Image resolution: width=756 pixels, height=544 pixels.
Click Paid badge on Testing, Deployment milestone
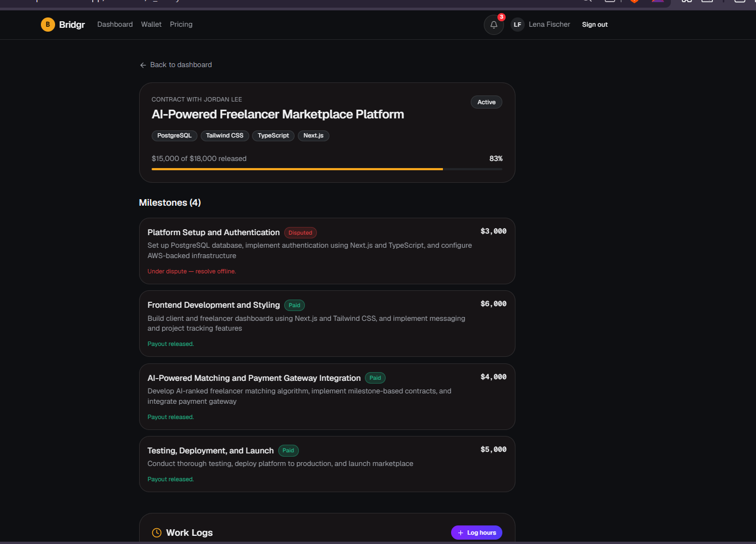click(289, 451)
